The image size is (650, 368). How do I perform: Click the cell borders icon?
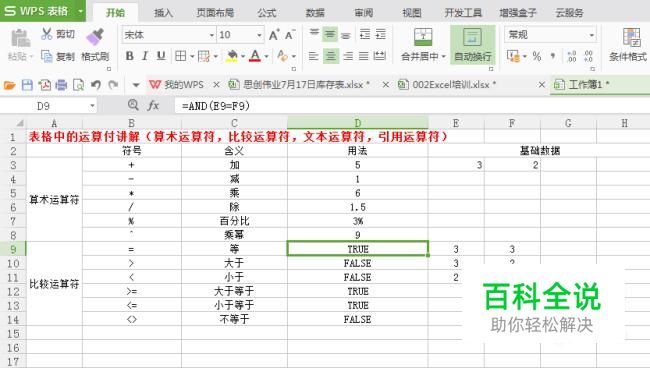click(x=180, y=56)
